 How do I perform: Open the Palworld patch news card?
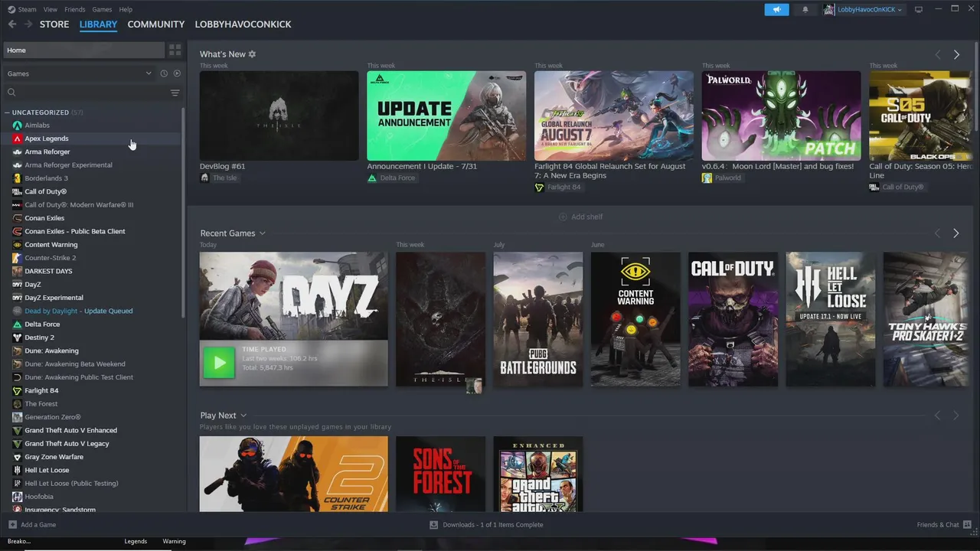tap(781, 116)
